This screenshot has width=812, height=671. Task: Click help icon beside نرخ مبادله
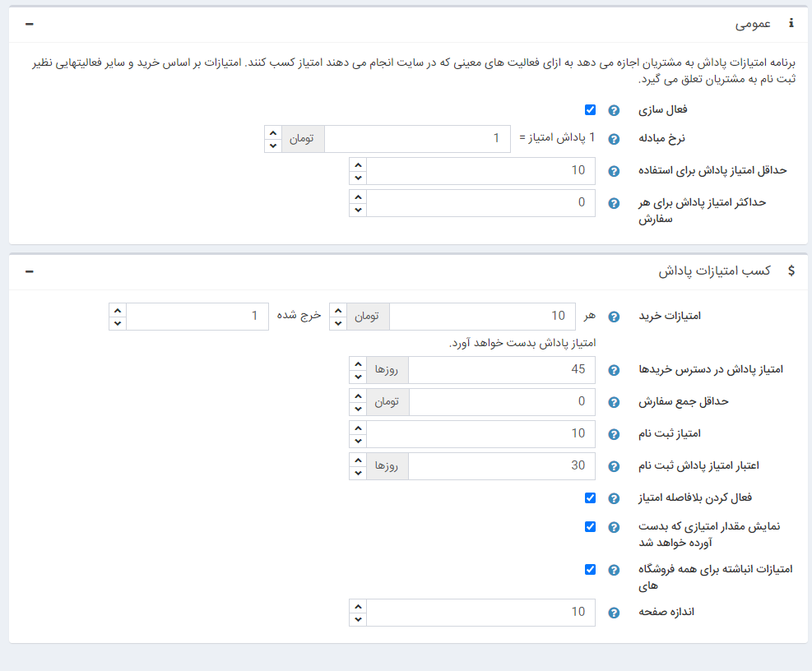pyautogui.click(x=613, y=139)
